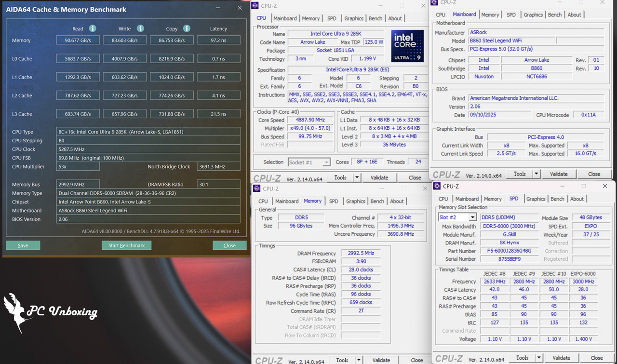Click the Close button in the CPU-Z Memory window
617x364 pixels.
tap(417, 360)
